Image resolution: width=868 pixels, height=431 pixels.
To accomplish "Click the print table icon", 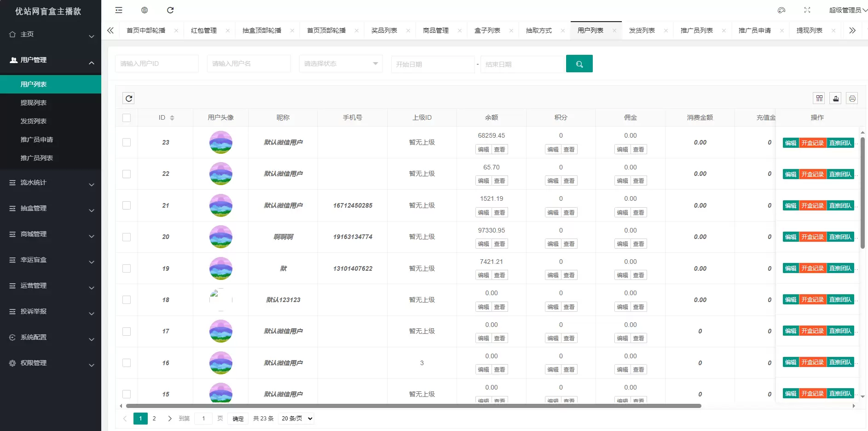I will coord(852,98).
